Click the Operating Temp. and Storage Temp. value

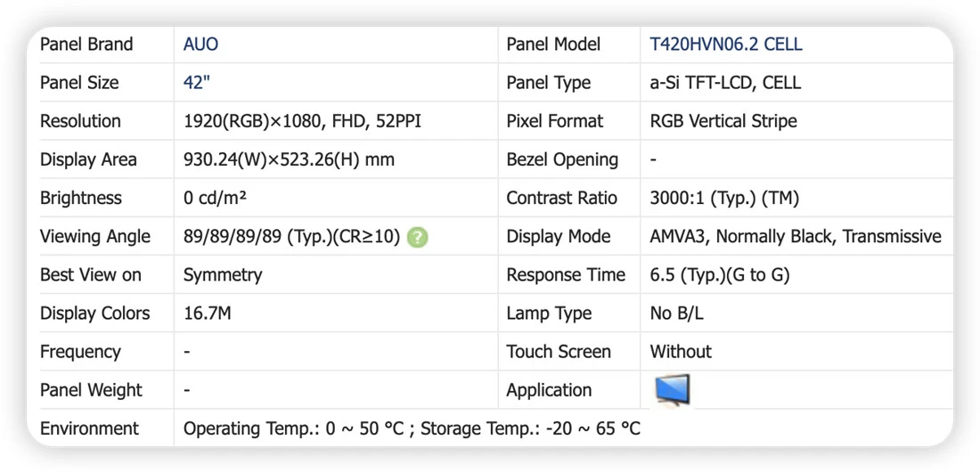pos(412,429)
